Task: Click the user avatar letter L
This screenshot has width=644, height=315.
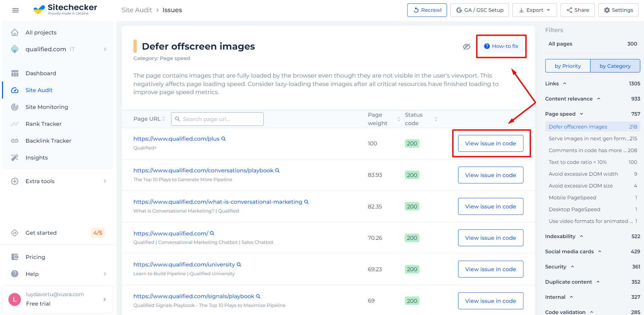Action: (14, 299)
